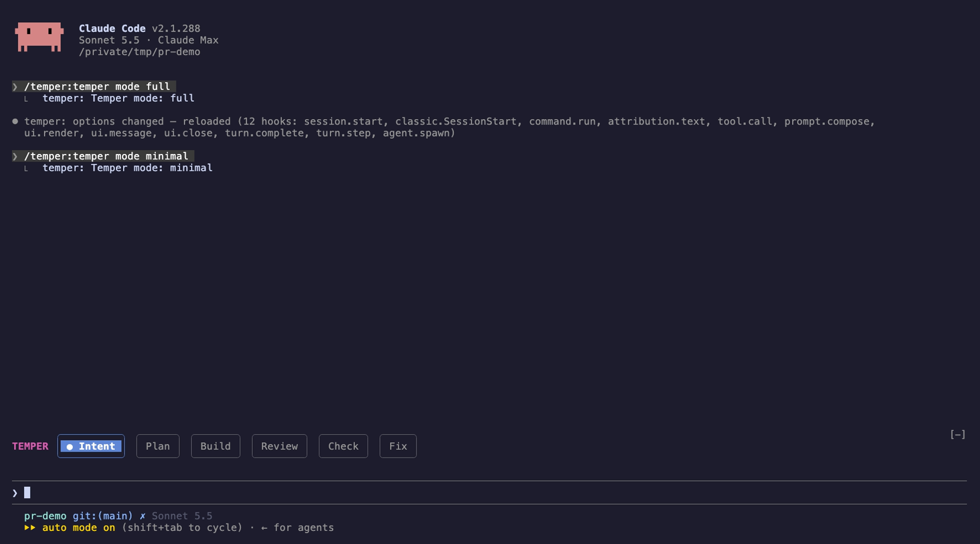Click 'Sonnet 5.5 · Claude Max' header line

[149, 40]
